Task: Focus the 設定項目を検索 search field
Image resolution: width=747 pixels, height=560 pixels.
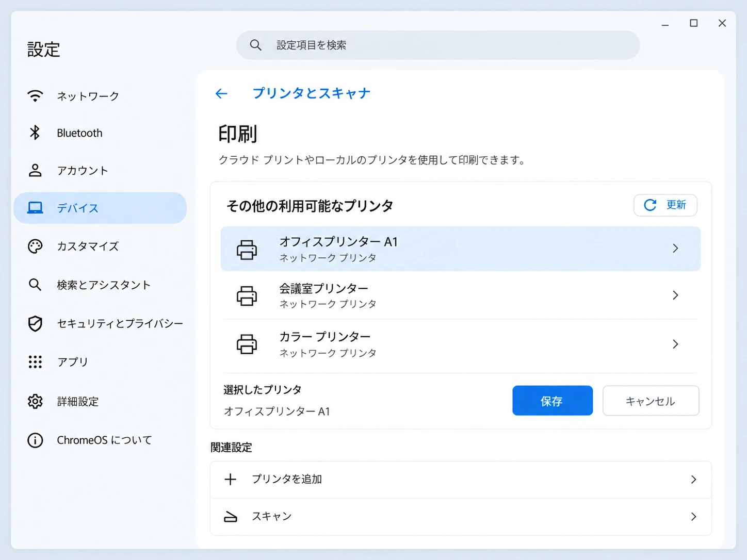Action: (438, 45)
